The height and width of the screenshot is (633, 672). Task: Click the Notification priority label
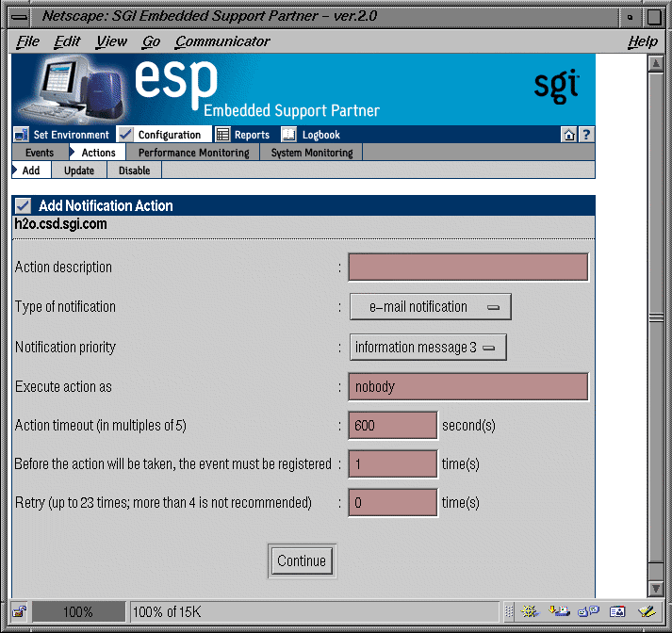[x=65, y=348]
